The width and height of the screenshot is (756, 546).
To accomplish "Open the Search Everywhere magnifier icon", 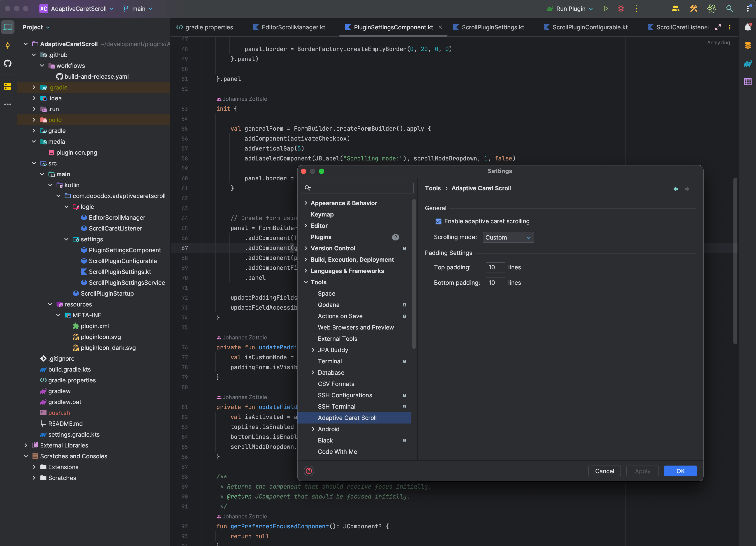I will [730, 9].
